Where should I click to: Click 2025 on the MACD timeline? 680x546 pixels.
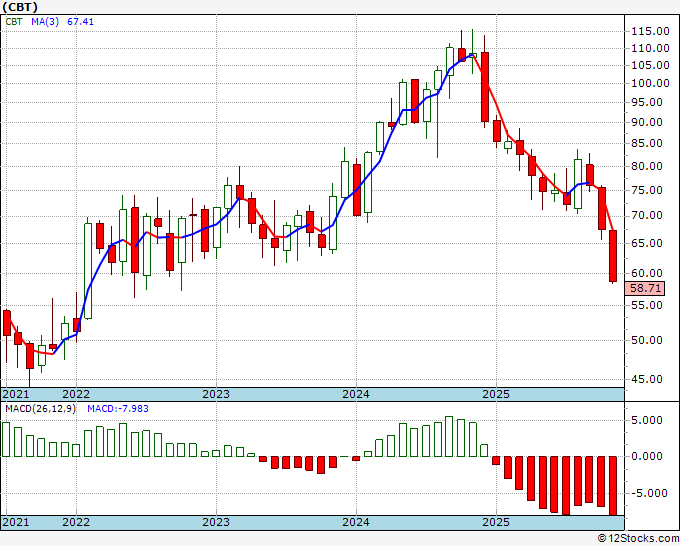tap(496, 522)
